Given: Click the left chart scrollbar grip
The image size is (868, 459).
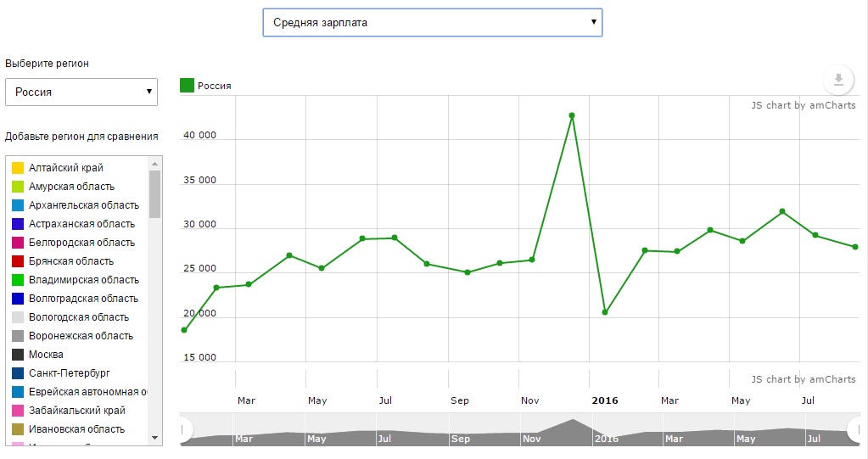Looking at the screenshot, I should coord(182,430).
